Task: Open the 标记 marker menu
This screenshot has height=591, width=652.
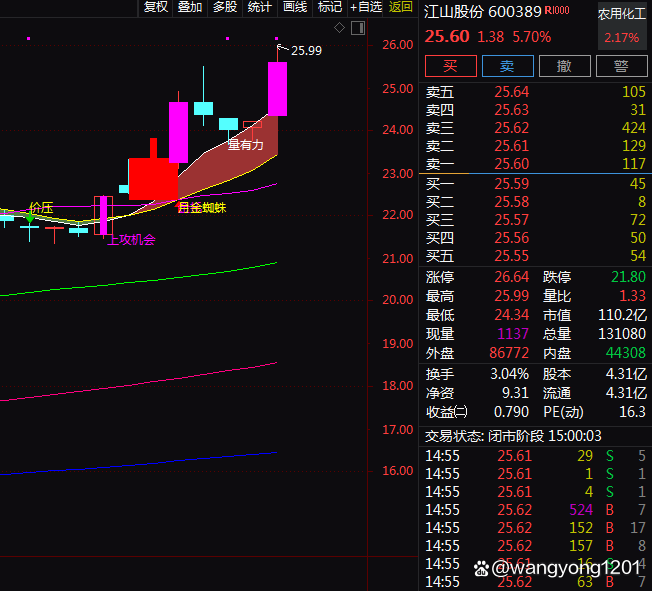Action: click(329, 7)
